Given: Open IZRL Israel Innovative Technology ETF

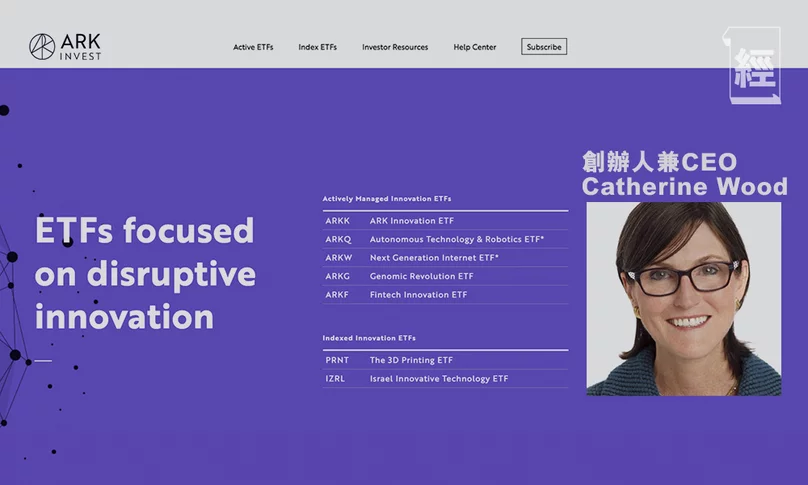Looking at the screenshot, I should point(445,378).
